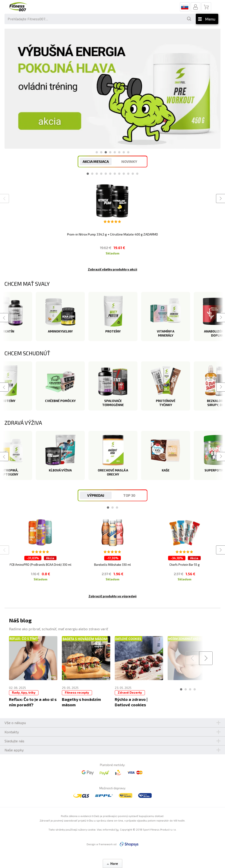The width and height of the screenshot is (225, 868).
Task: Expand the Naše appky footer section
Action: pyautogui.click(x=112, y=750)
